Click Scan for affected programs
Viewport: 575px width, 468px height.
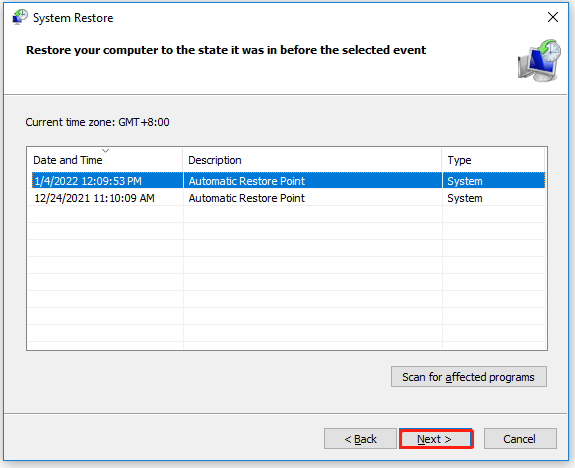tap(469, 377)
